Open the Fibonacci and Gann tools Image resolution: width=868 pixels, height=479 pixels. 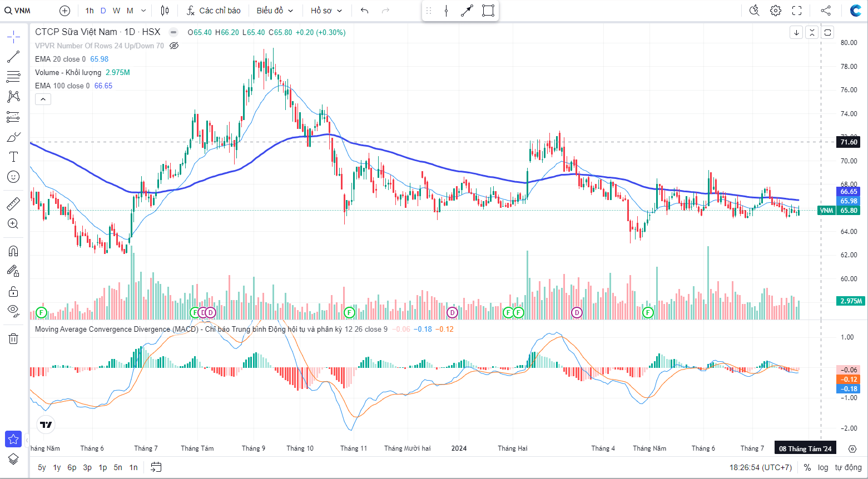pyautogui.click(x=13, y=76)
